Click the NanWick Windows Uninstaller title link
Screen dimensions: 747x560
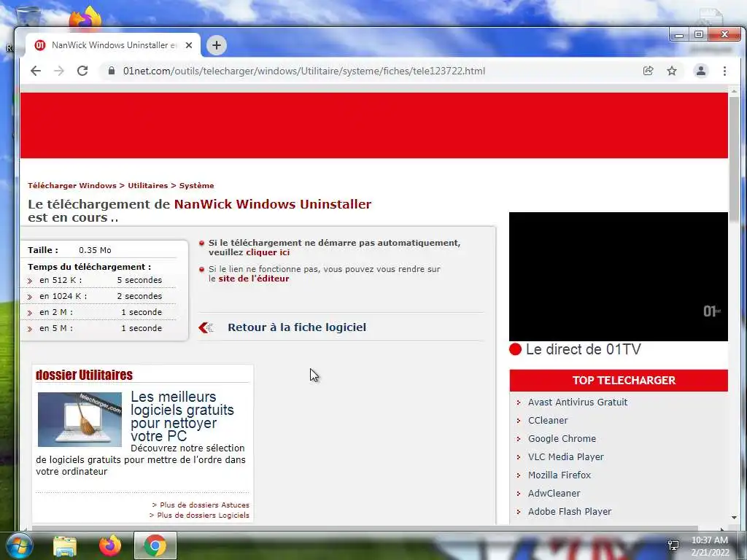pos(273,204)
